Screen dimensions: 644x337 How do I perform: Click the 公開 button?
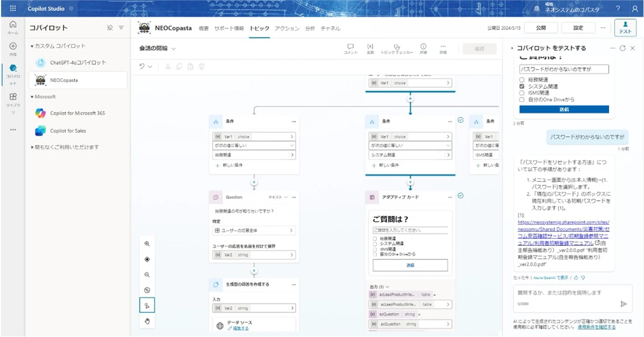pyautogui.click(x=541, y=28)
